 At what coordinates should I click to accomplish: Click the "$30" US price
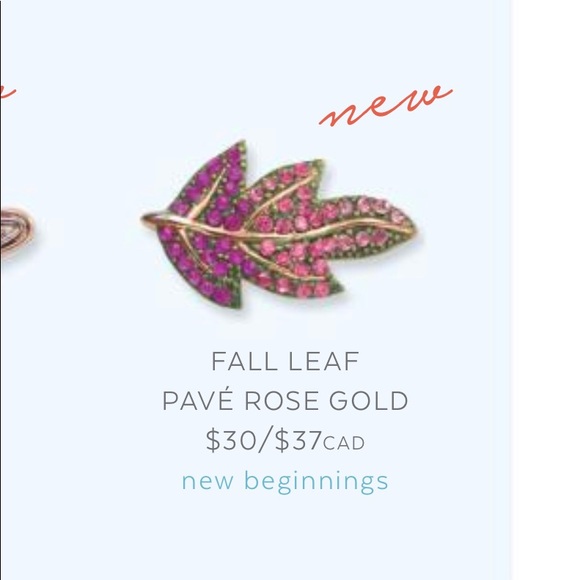(230, 440)
